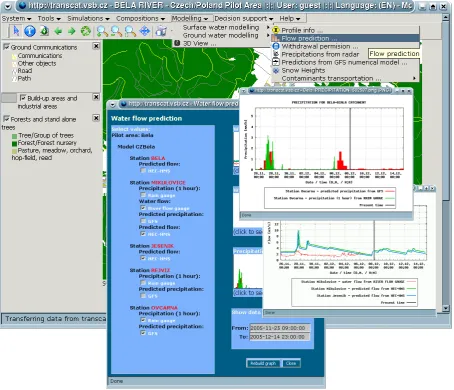The width and height of the screenshot is (454, 390).
Task: Click the Rebuild graph button
Action: (263, 363)
